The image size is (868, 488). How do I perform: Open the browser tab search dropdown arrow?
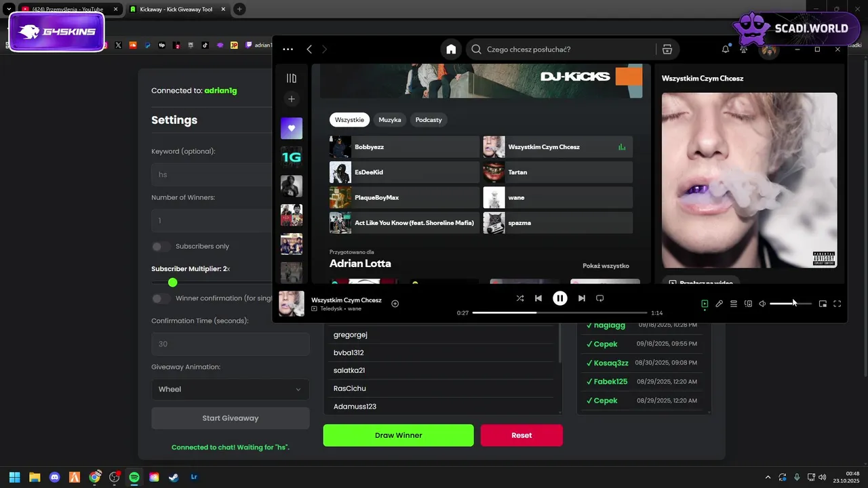click(x=9, y=9)
